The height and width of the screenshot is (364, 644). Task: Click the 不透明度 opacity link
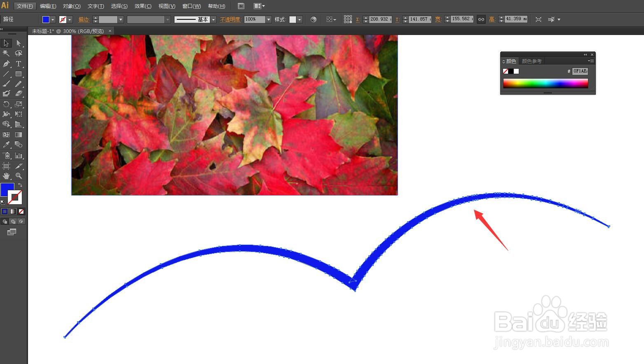[230, 19]
